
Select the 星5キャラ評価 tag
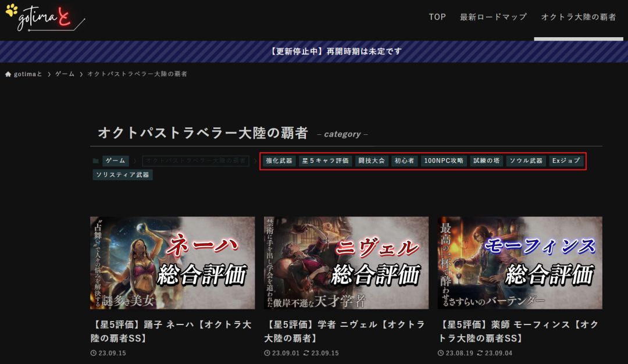coord(326,160)
